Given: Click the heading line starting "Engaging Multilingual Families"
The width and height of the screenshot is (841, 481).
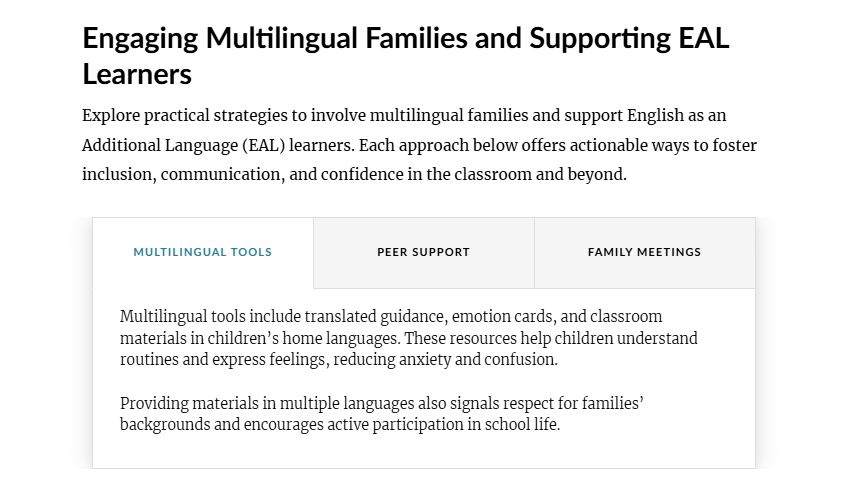Looking at the screenshot, I should 405,38.
